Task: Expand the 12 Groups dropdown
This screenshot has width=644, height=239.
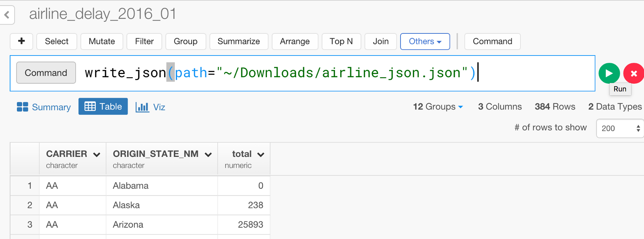Action: pyautogui.click(x=438, y=107)
